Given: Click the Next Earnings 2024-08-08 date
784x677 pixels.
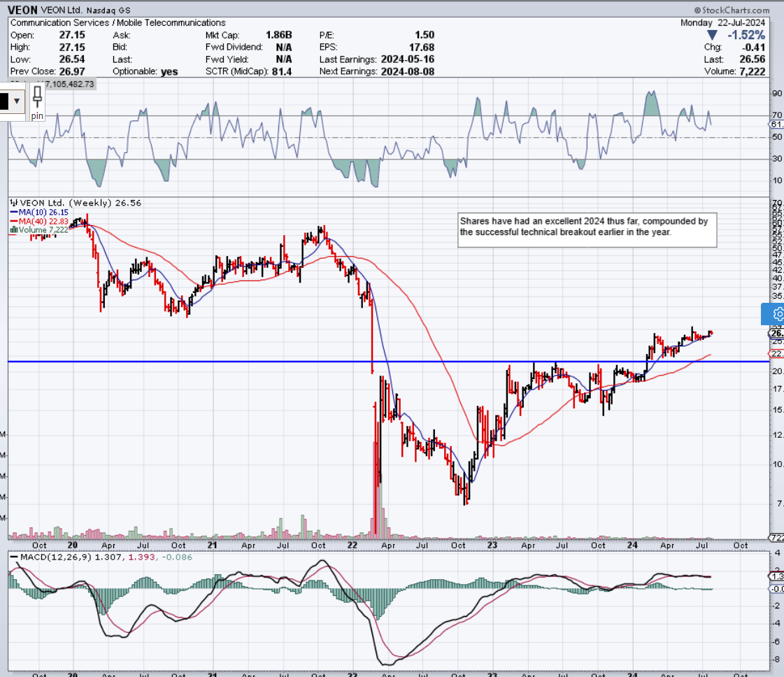Looking at the screenshot, I should coord(408,71).
